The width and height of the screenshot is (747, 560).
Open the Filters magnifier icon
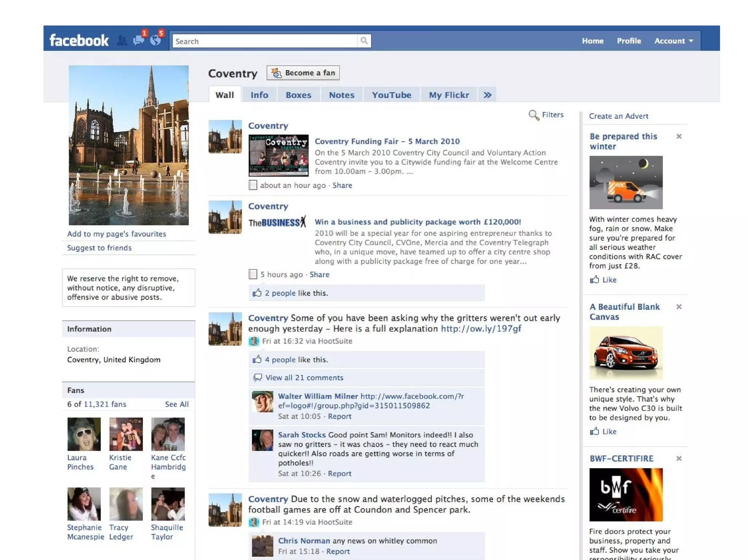tap(534, 115)
